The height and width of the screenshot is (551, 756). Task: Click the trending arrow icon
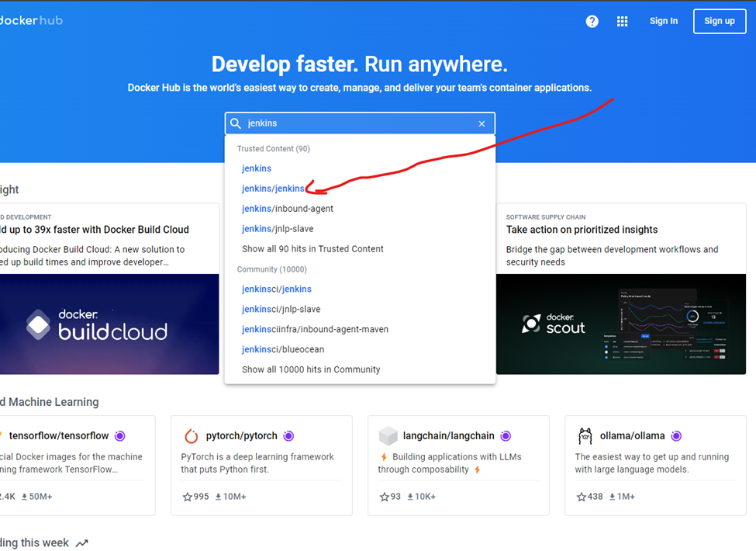click(x=82, y=543)
